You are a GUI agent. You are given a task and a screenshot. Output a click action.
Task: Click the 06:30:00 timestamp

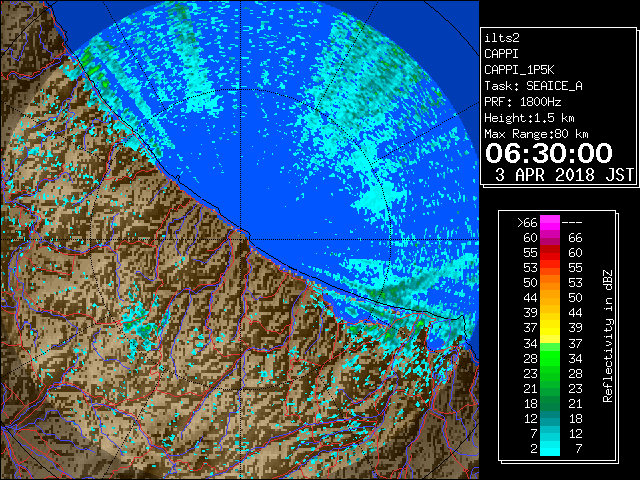point(549,153)
